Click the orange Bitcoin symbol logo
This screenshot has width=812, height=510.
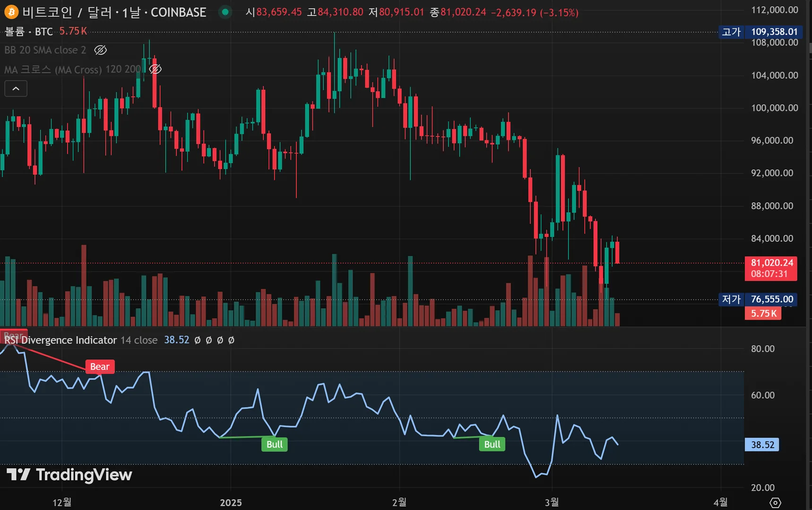pos(11,12)
